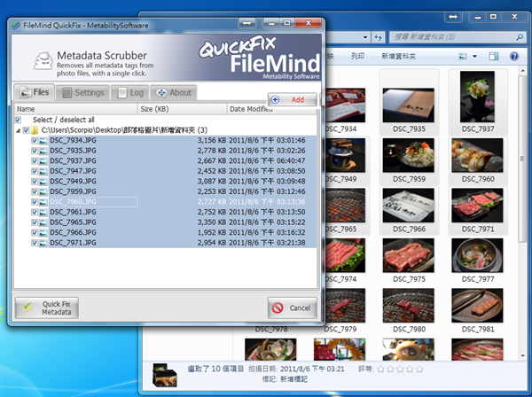Open the Files tab
The height and width of the screenshot is (397, 532).
[34, 92]
